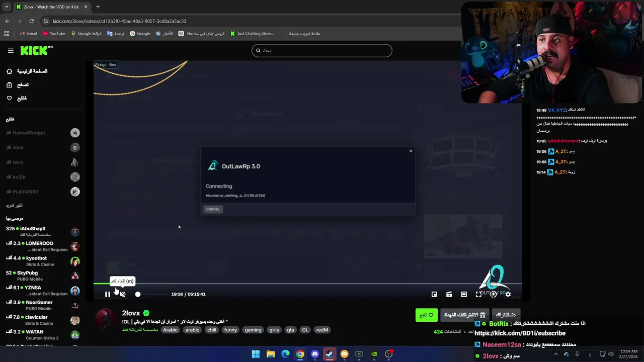View site information icon in address bar
Viewport: 644px width, 362px height.
46,21
